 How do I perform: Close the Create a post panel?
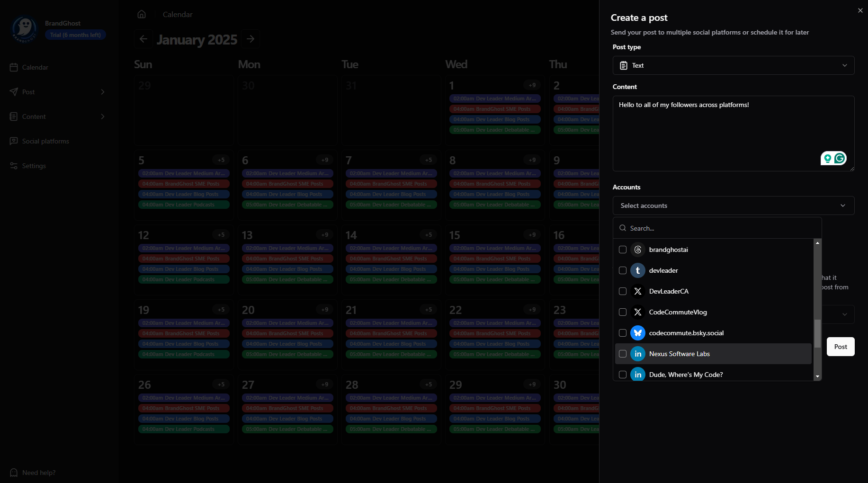coord(860,10)
